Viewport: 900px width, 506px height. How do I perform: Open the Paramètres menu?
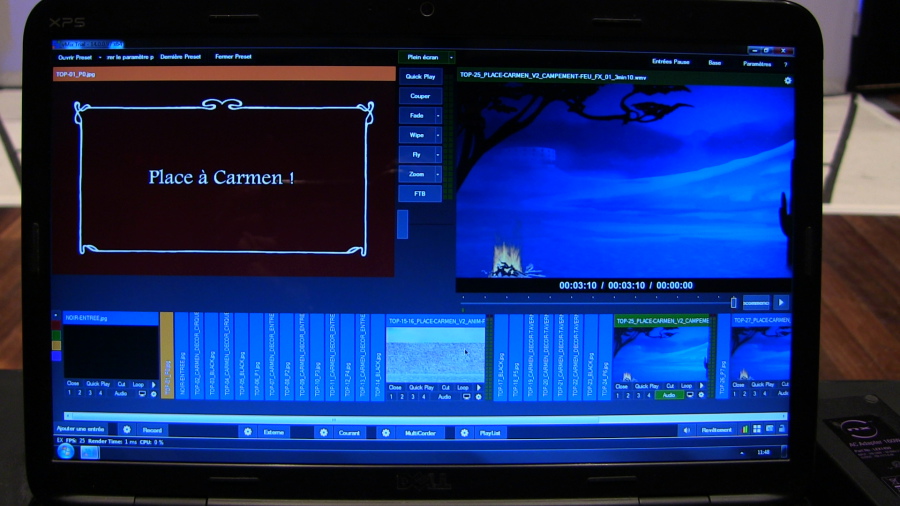pos(757,62)
